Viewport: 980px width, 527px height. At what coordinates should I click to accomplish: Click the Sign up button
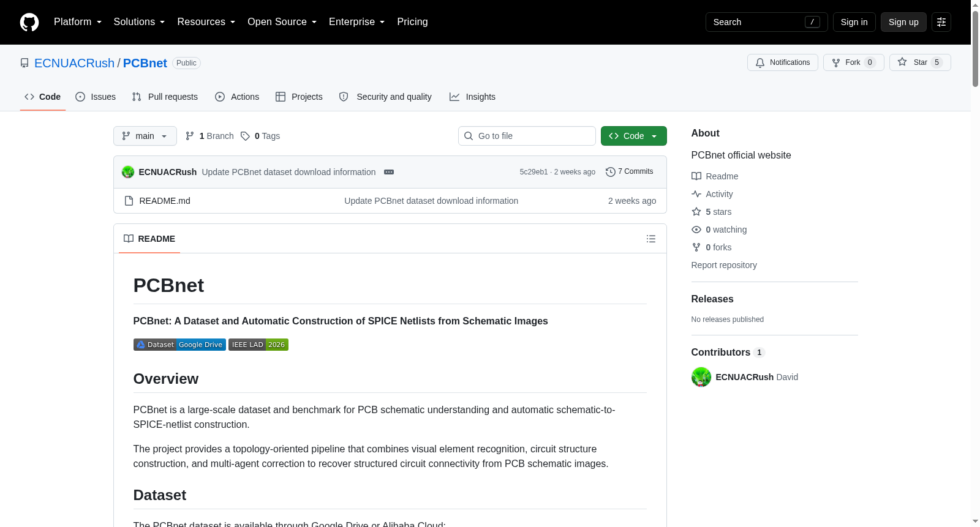pos(903,22)
